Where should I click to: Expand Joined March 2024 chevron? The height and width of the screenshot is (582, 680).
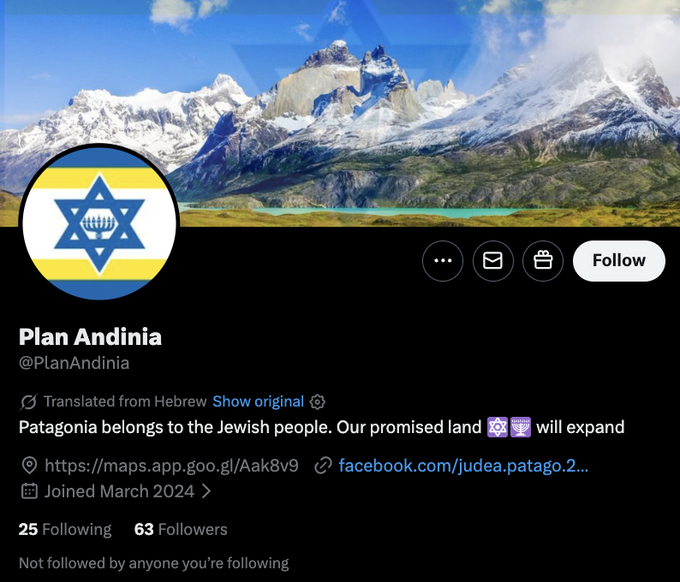click(207, 491)
